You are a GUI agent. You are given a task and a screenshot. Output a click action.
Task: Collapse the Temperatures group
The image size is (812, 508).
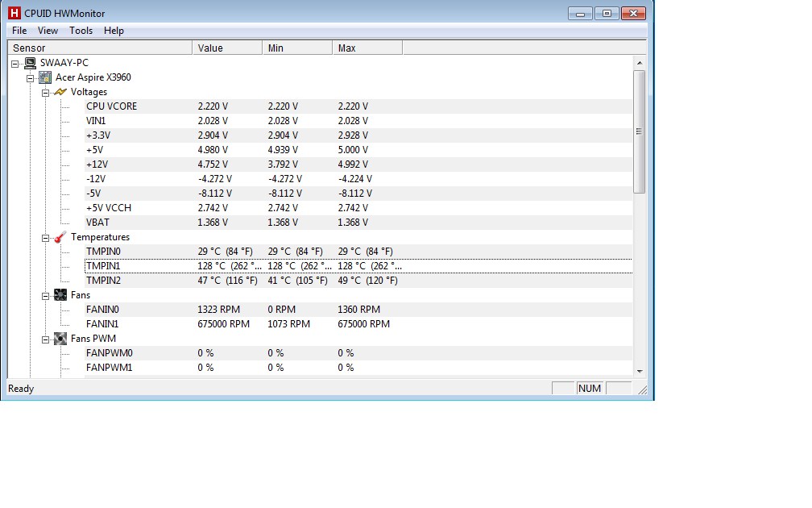pyautogui.click(x=46, y=238)
